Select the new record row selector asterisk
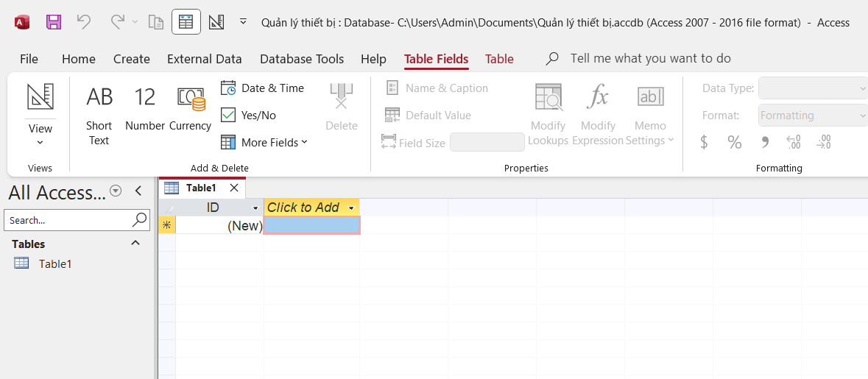This screenshot has width=868, height=379. 166,225
